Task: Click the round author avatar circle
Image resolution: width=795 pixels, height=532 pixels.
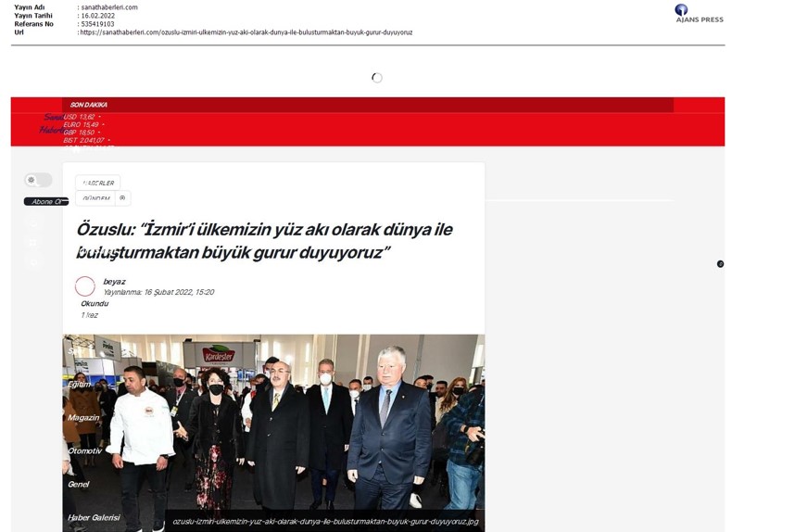Action: point(85,286)
